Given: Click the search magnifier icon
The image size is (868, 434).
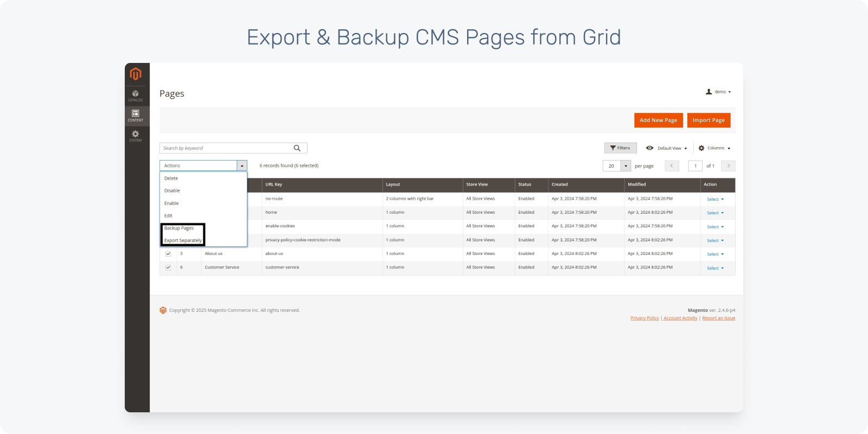Looking at the screenshot, I should 297,148.
